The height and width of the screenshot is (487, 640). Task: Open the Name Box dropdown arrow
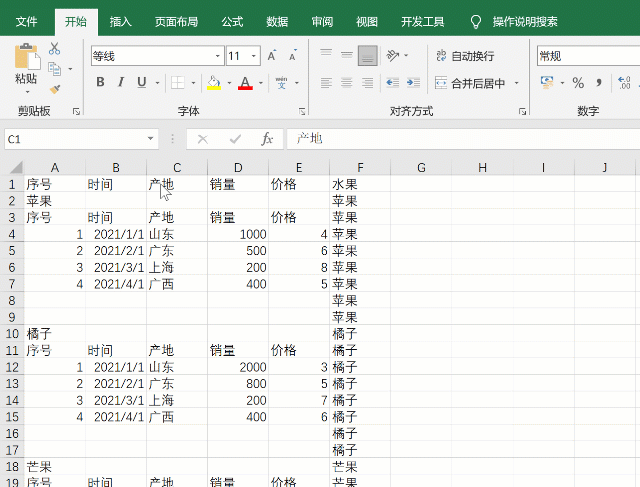click(x=150, y=139)
